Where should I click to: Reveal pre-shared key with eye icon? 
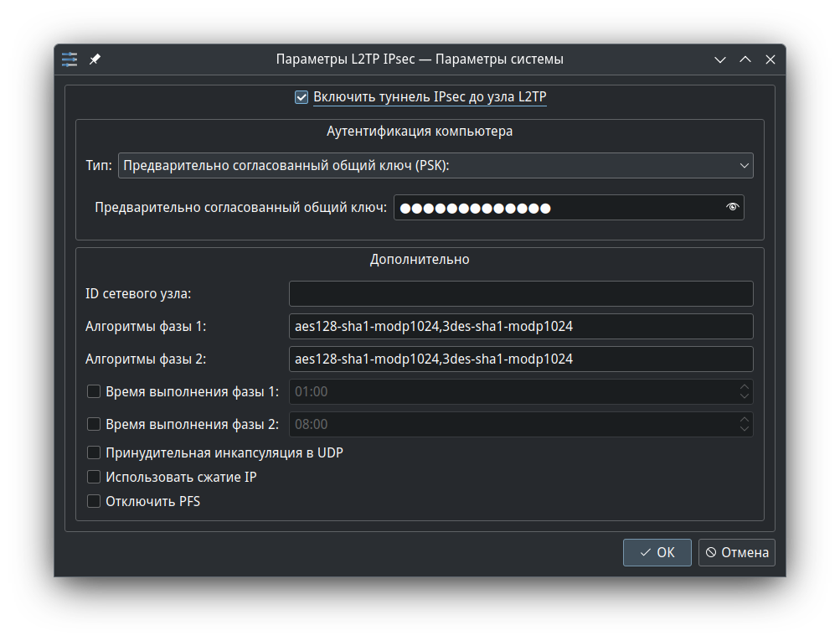point(733,207)
